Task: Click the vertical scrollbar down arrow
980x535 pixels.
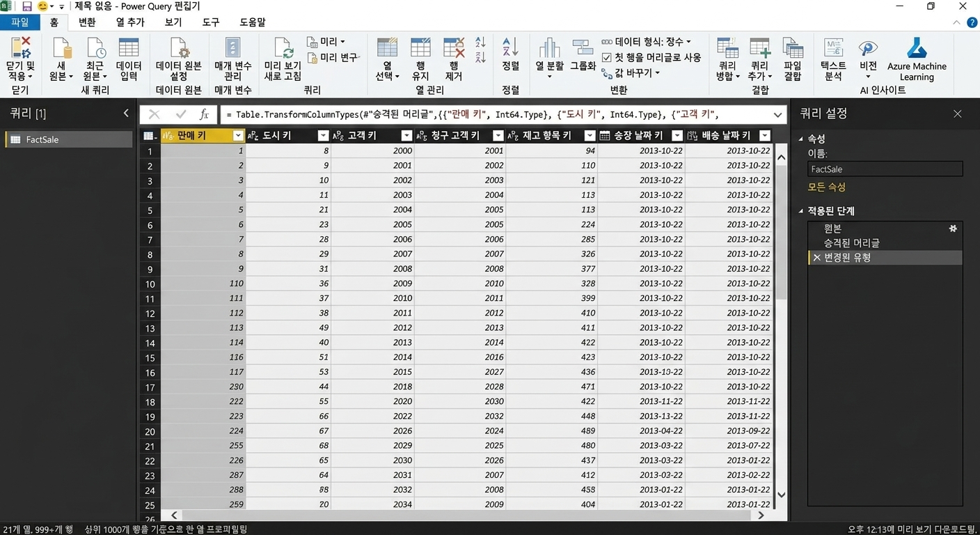Action: tap(781, 495)
